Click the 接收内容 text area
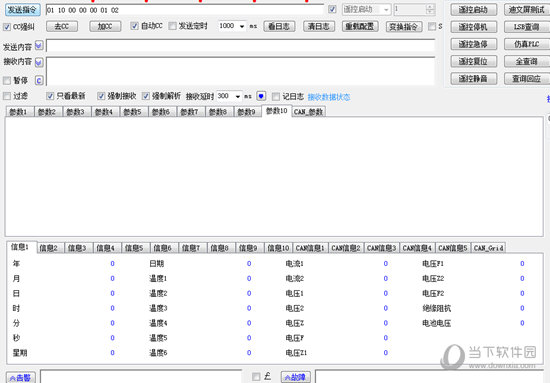The height and width of the screenshot is (383, 550). tap(241, 71)
